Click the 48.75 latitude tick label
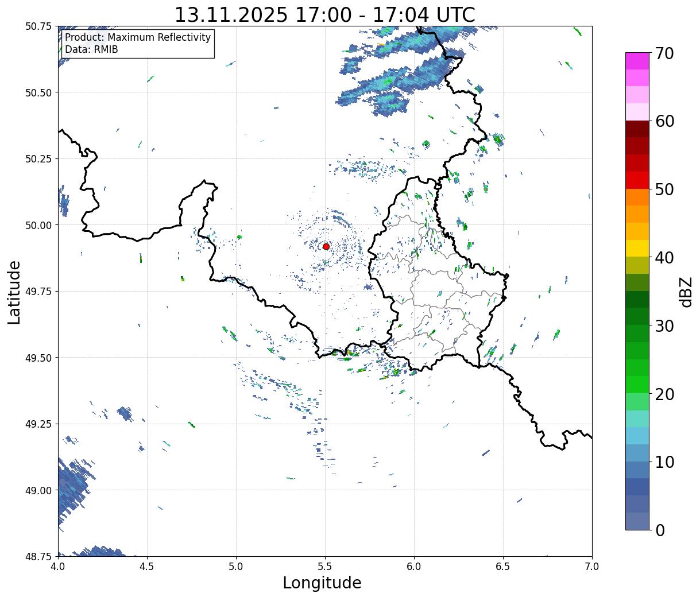Screen dimensions: 700x597 point(38,556)
